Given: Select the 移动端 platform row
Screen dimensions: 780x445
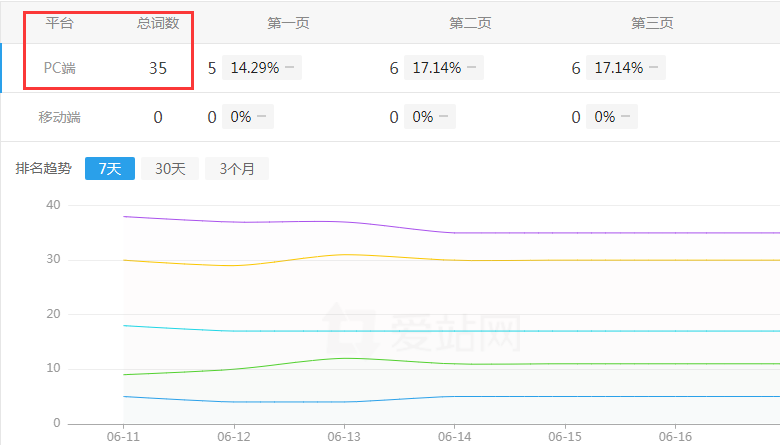Looking at the screenshot, I should point(60,117).
